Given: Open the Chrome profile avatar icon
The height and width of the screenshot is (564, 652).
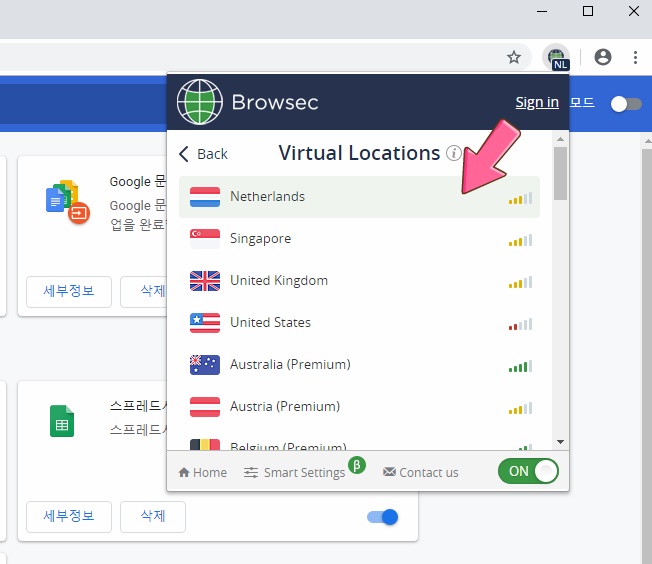Looking at the screenshot, I should [603, 57].
